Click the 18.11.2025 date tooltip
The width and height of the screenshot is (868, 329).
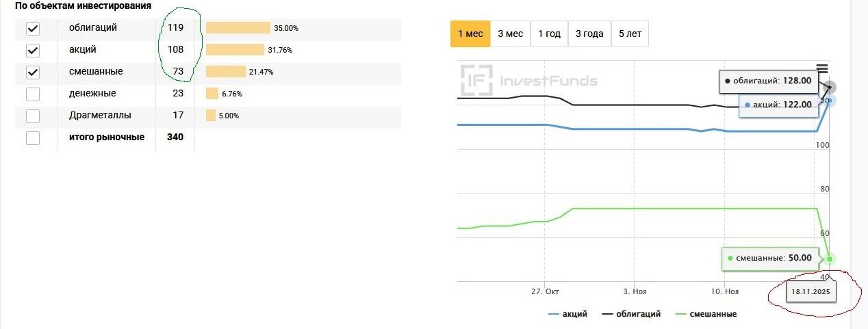pyautogui.click(x=810, y=292)
